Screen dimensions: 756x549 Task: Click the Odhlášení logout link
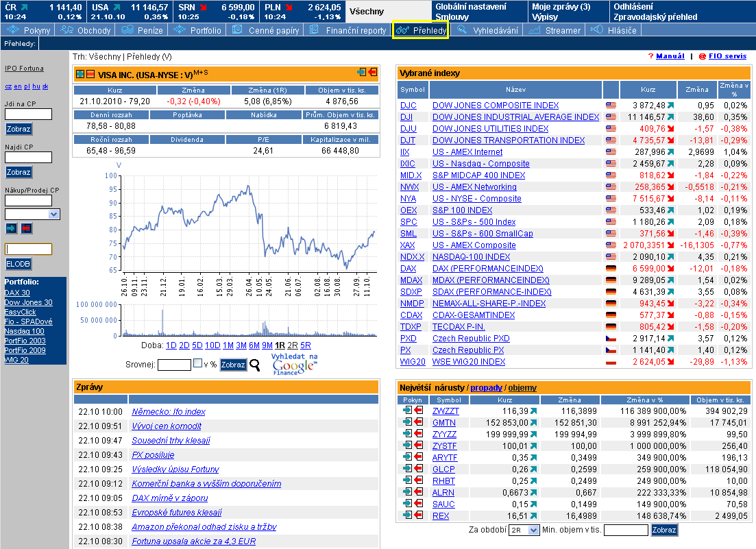click(633, 6)
